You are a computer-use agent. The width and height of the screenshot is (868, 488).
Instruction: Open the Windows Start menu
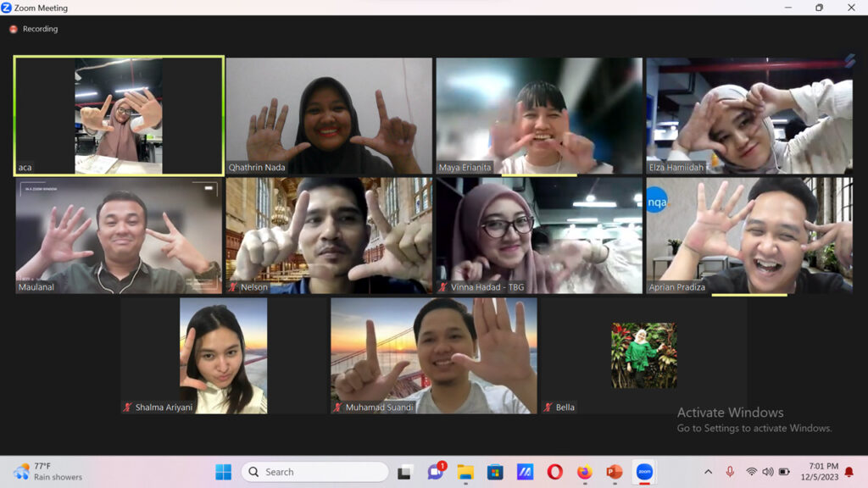223,472
